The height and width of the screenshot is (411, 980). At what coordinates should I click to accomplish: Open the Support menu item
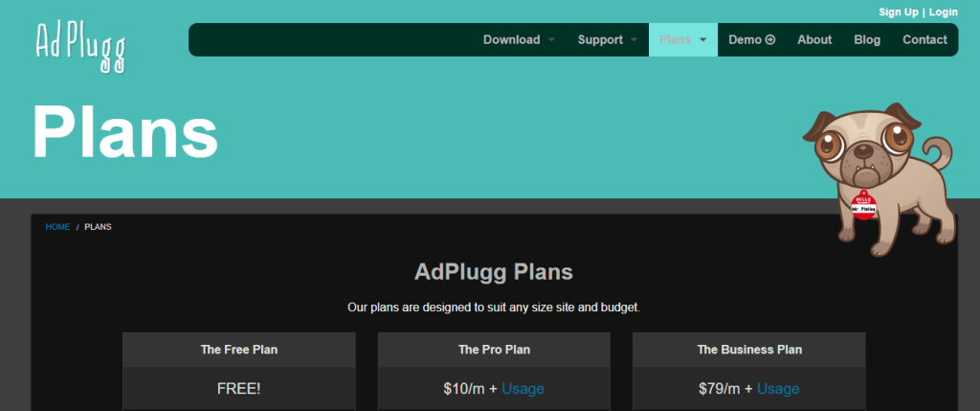(x=600, y=40)
